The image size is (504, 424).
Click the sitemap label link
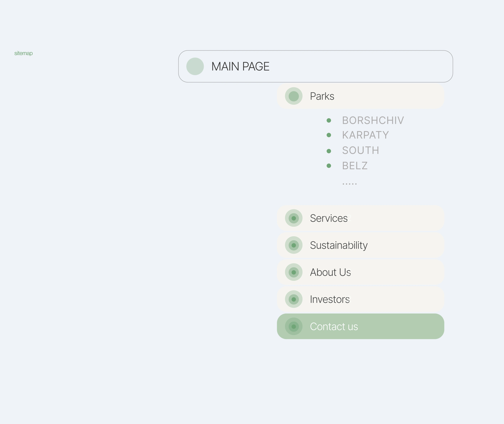coord(23,53)
